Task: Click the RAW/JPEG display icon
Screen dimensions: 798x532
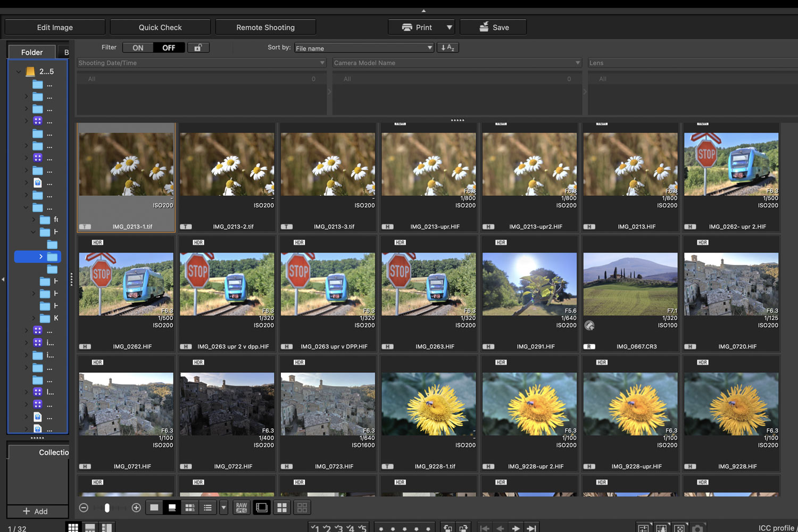Action: 242,508
